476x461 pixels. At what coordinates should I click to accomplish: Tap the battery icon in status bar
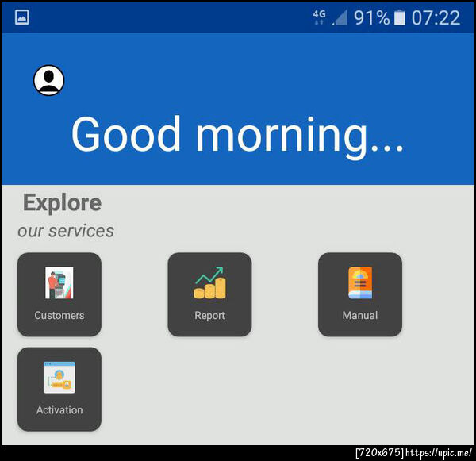[x=400, y=17]
